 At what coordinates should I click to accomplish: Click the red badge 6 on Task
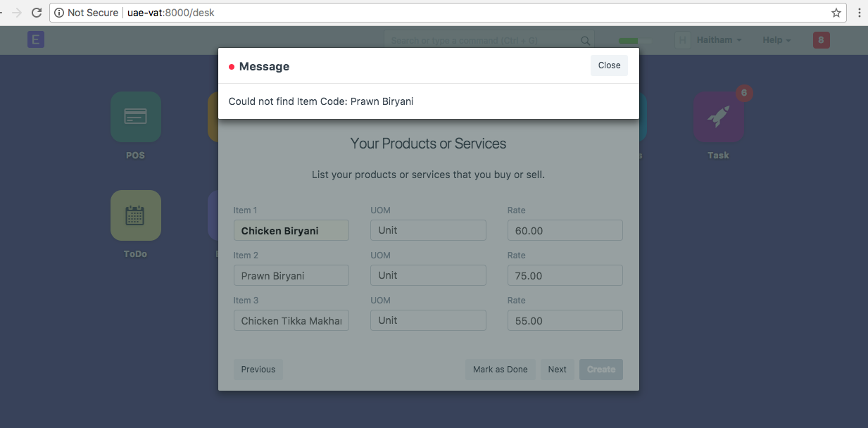[x=743, y=93]
